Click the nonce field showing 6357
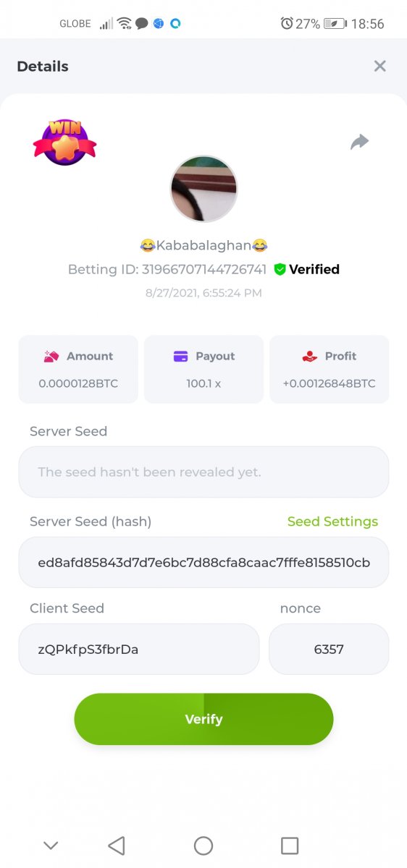The height and width of the screenshot is (868, 407). click(329, 649)
